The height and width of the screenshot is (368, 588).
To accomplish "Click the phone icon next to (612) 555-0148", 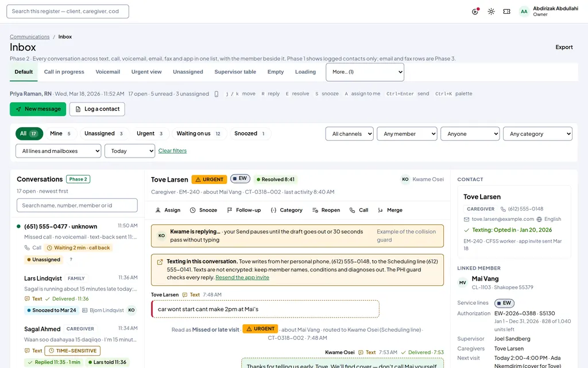I will 503,209.
